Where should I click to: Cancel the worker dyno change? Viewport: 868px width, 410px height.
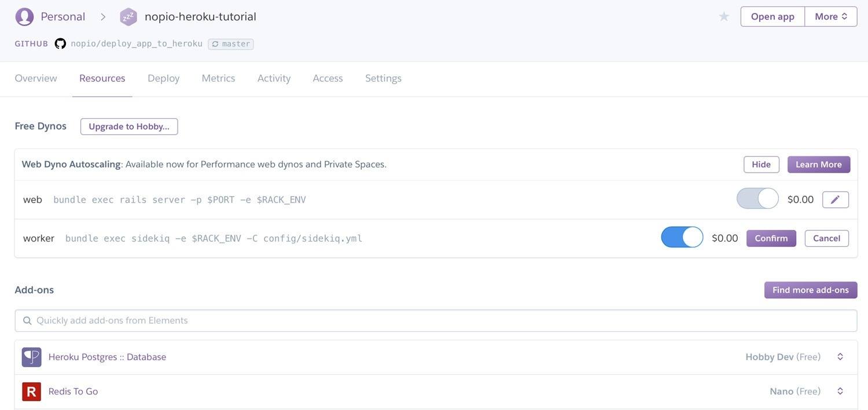(x=827, y=238)
